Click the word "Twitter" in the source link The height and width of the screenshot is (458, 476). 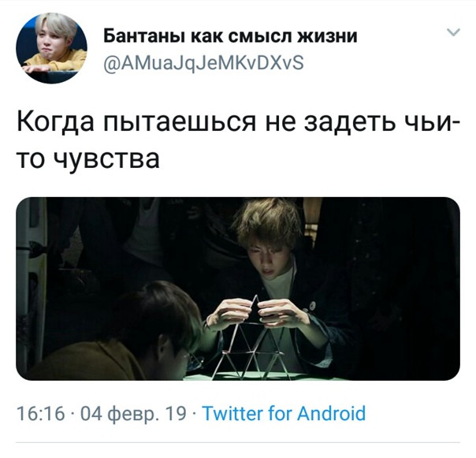coord(232,413)
